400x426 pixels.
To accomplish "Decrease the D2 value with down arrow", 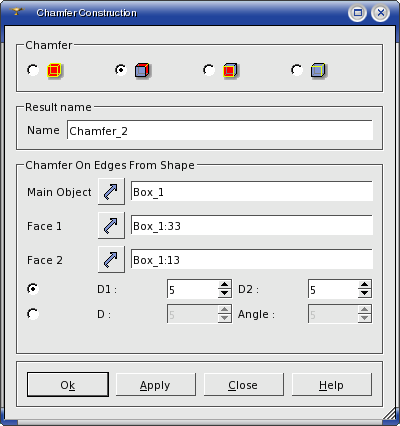I will 365,293.
